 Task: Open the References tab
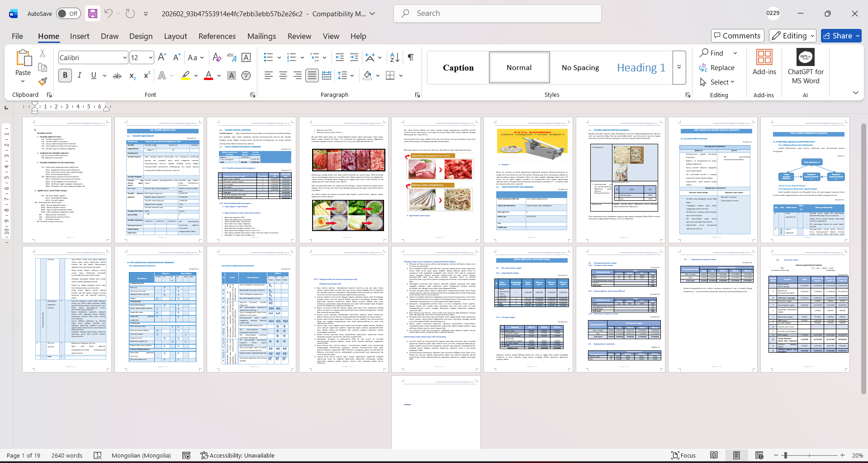[x=217, y=36]
